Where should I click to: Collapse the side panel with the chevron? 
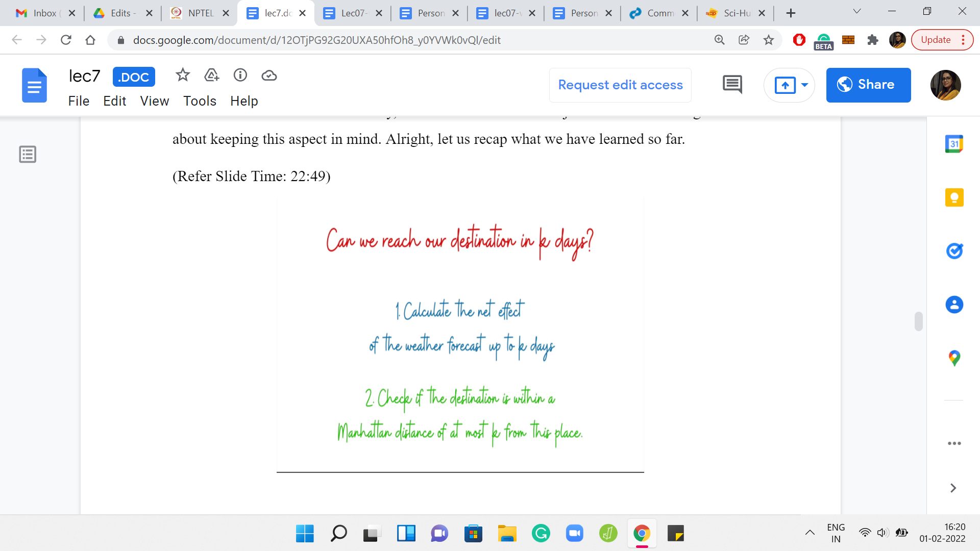coord(952,488)
